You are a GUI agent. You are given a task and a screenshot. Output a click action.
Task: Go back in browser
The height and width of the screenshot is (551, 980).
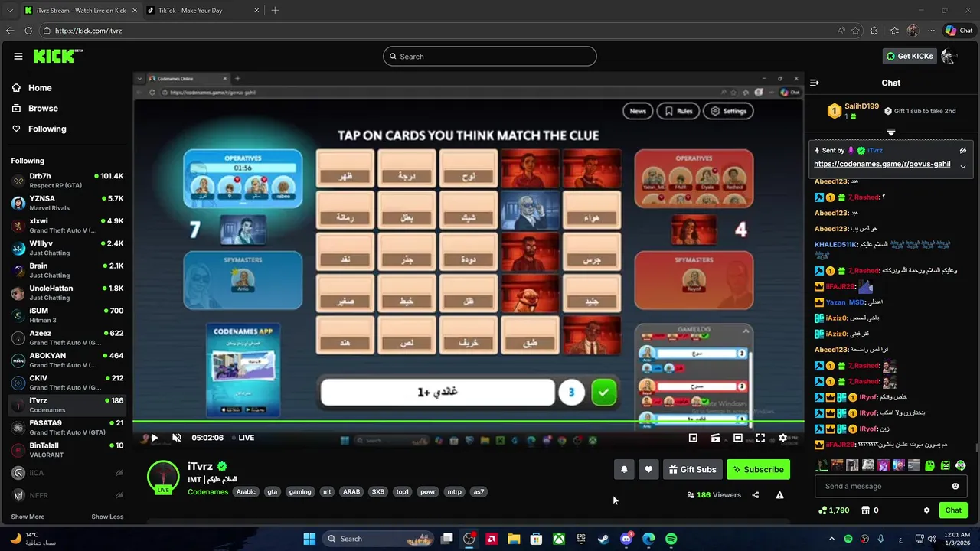point(10,31)
